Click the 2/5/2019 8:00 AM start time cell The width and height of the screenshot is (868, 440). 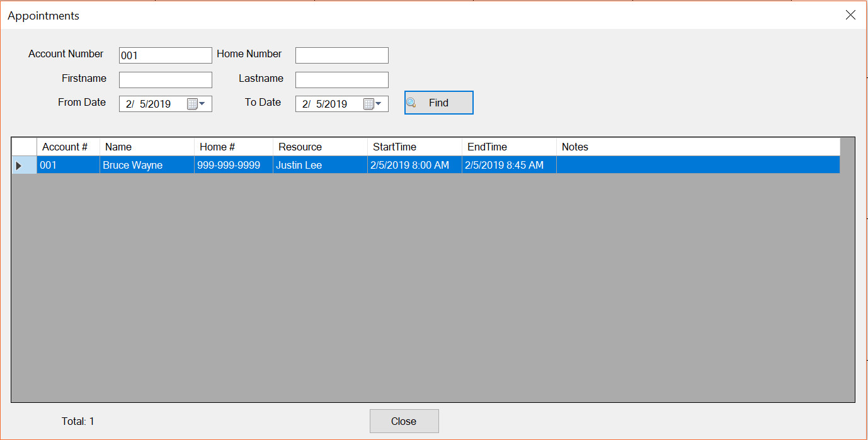tap(414, 165)
